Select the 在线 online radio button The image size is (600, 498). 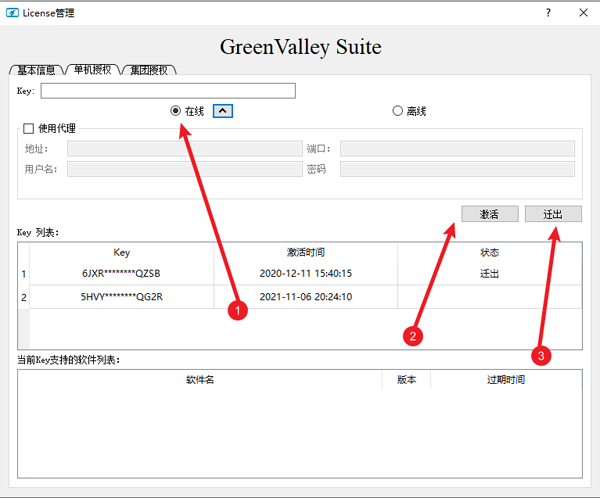click(176, 111)
